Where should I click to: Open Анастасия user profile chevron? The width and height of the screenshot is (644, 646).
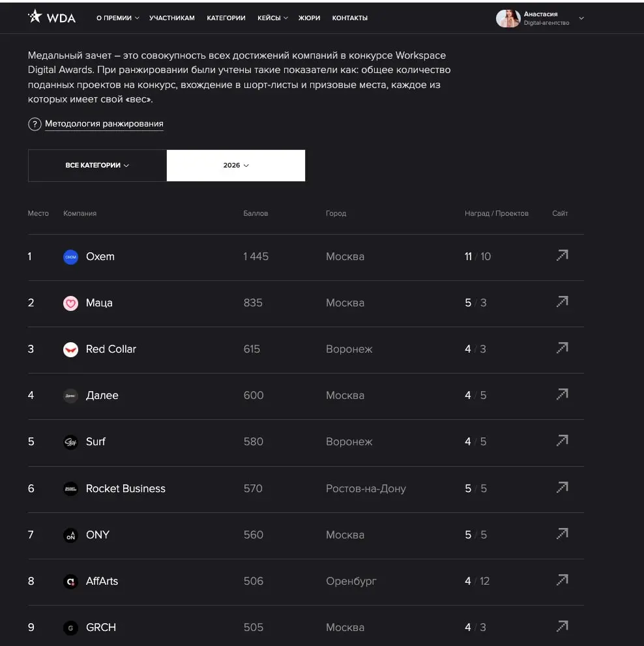(581, 18)
